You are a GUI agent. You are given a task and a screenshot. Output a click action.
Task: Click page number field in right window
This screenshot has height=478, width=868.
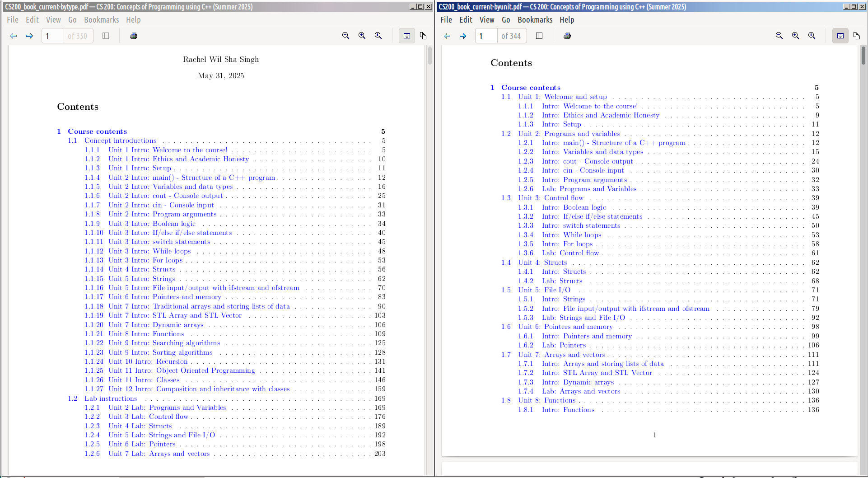point(486,36)
